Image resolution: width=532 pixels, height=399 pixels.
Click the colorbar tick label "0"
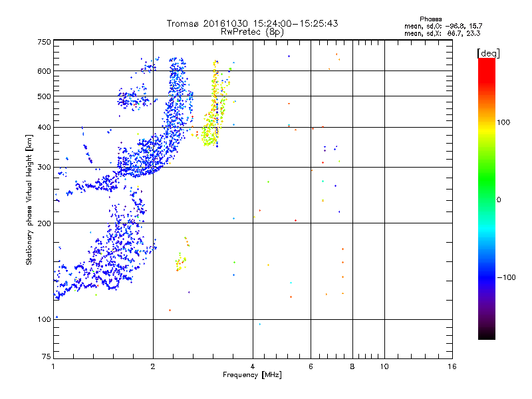[499, 200]
